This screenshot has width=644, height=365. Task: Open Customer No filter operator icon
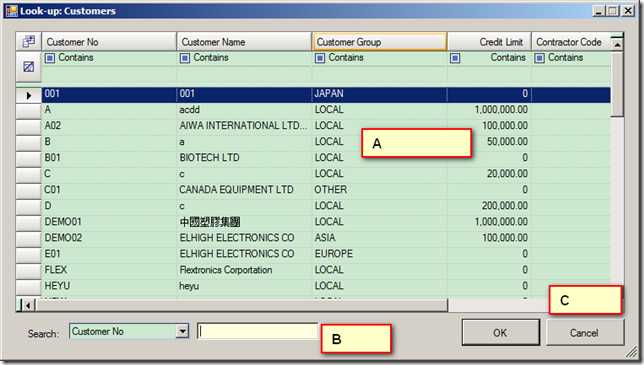pyautogui.click(x=50, y=58)
